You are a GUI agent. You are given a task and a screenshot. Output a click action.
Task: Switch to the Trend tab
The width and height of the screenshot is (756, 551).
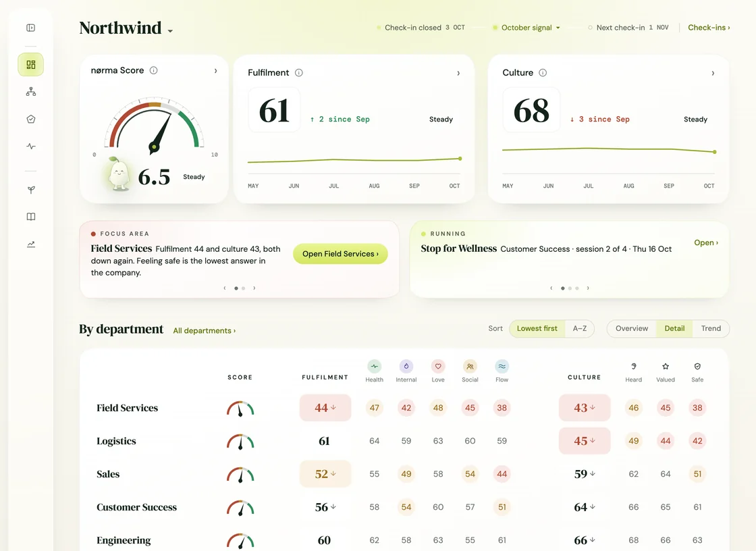pos(711,329)
